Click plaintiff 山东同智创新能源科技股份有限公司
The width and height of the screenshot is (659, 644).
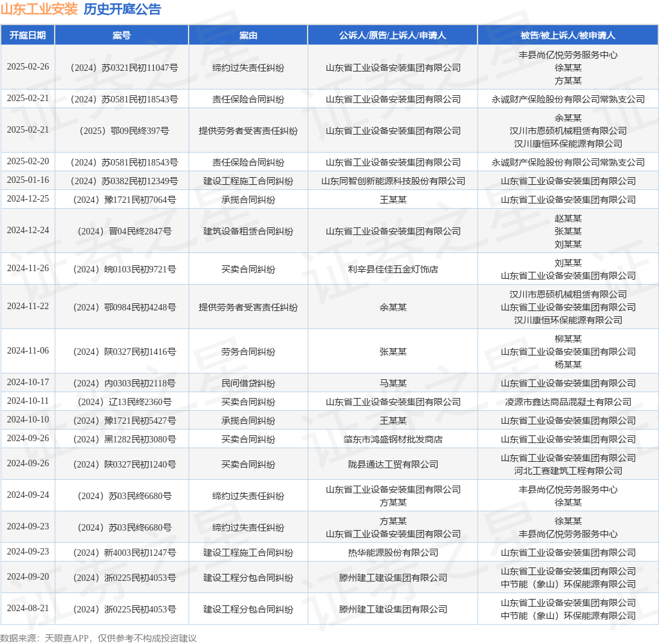tap(393, 182)
